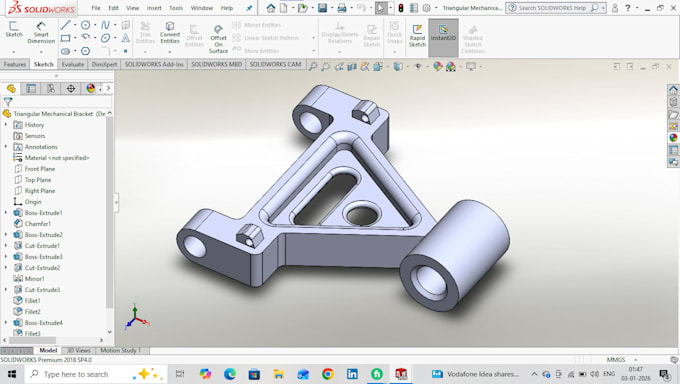Open the Insert menu
This screenshot has width=680, height=384.
click(x=154, y=8)
